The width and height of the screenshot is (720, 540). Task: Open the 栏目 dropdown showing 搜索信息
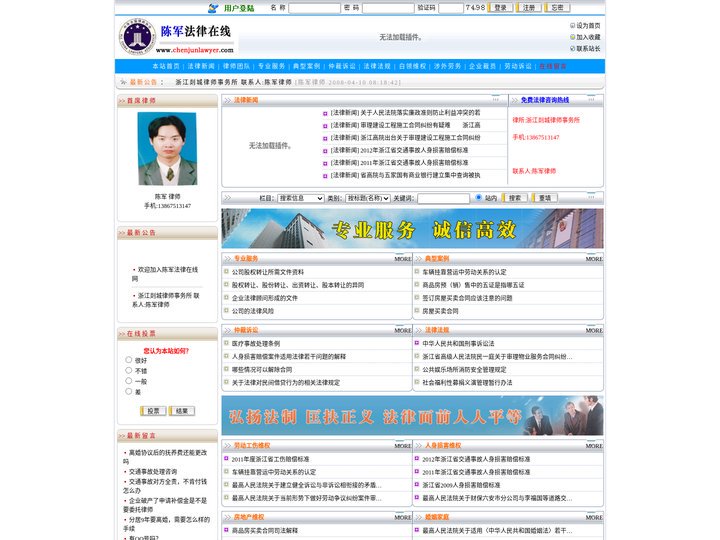click(x=301, y=198)
